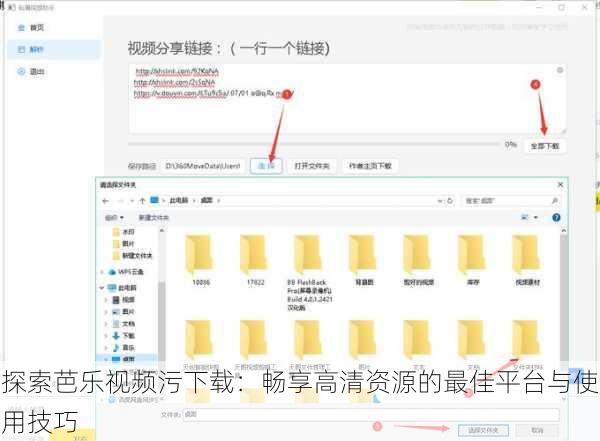Click the 选择 choose path button
The width and height of the screenshot is (600, 441).
point(266,166)
